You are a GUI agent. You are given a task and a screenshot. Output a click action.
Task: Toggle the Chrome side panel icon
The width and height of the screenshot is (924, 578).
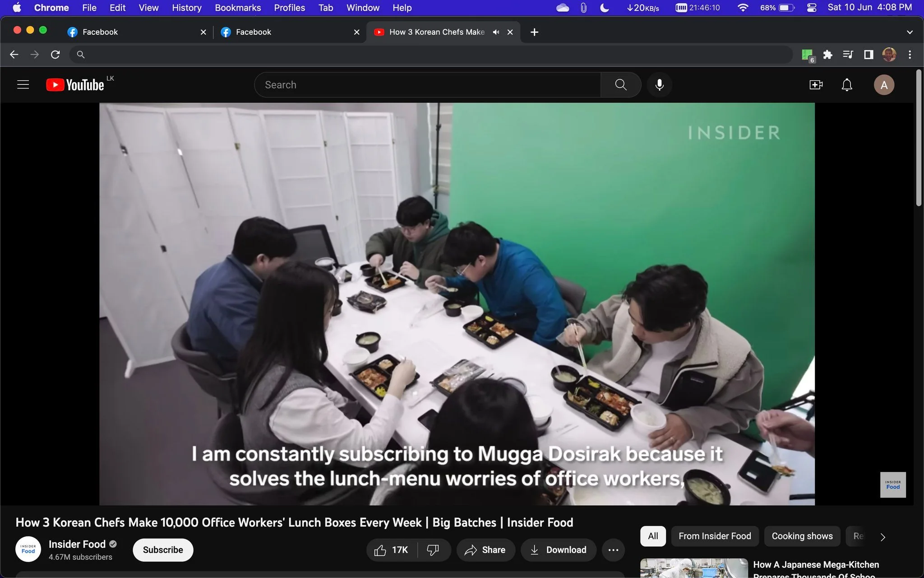point(868,55)
